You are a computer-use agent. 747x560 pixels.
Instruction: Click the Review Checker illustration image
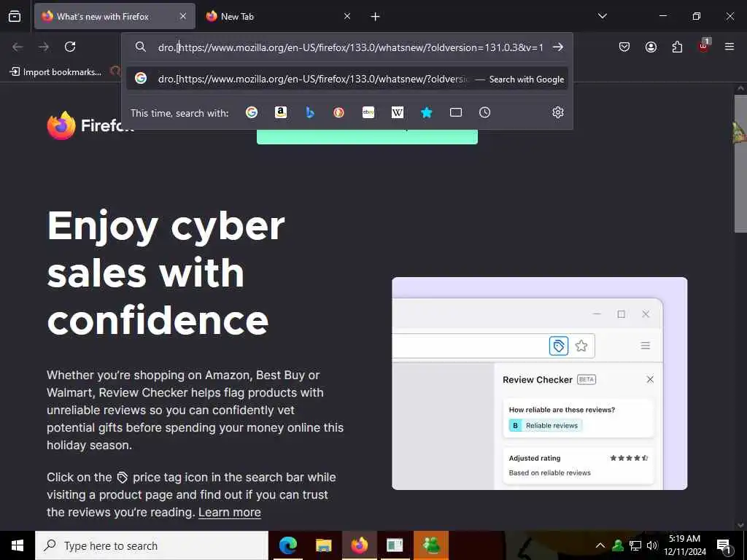coord(540,384)
